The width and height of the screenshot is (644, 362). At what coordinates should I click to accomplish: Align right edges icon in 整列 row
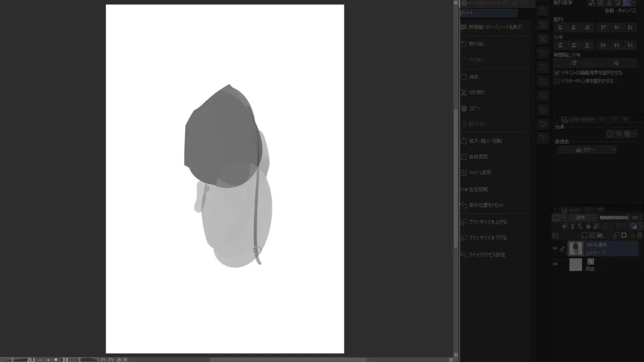[x=587, y=27]
